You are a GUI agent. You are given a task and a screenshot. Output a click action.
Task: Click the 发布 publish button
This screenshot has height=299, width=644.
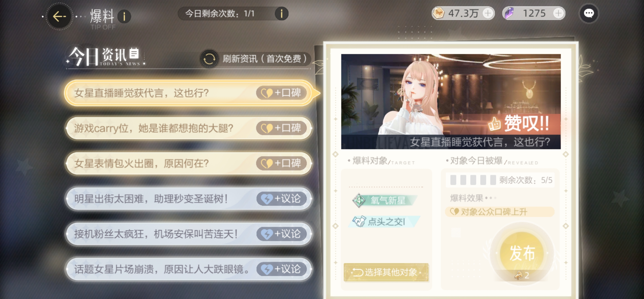pyautogui.click(x=522, y=253)
